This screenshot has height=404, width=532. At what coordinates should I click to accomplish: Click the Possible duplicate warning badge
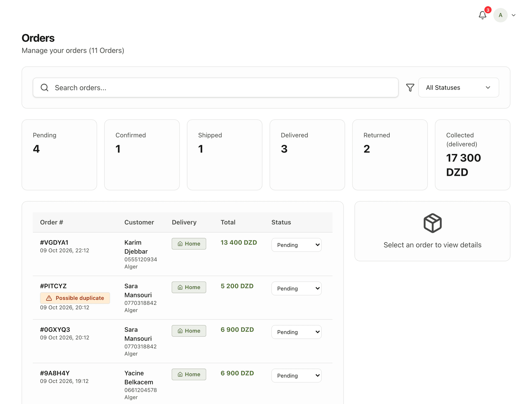[x=75, y=298]
